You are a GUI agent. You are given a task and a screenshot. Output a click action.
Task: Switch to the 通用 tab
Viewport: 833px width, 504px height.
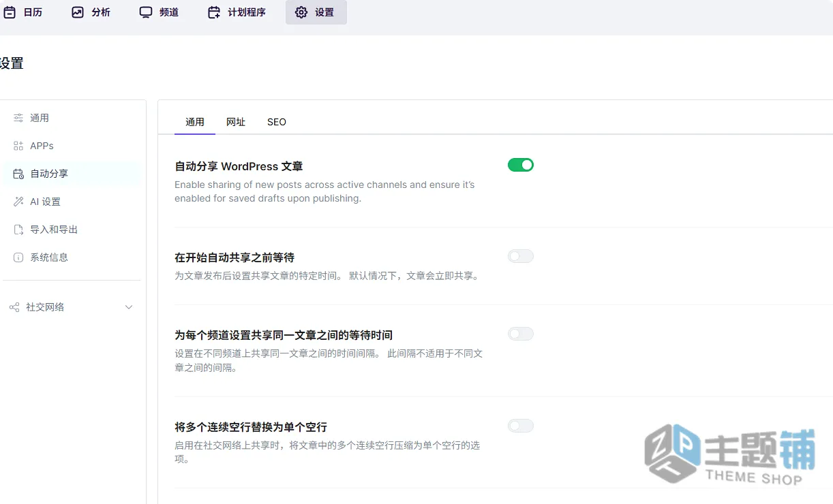[x=195, y=122]
